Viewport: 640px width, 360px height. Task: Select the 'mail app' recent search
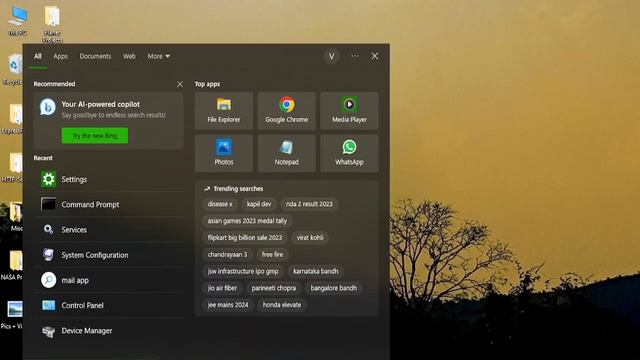109,280
